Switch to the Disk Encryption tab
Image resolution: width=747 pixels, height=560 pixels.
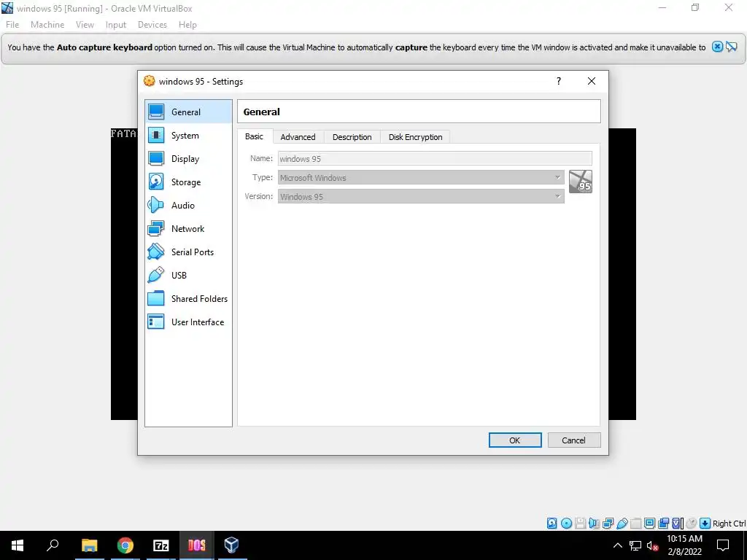[415, 137]
